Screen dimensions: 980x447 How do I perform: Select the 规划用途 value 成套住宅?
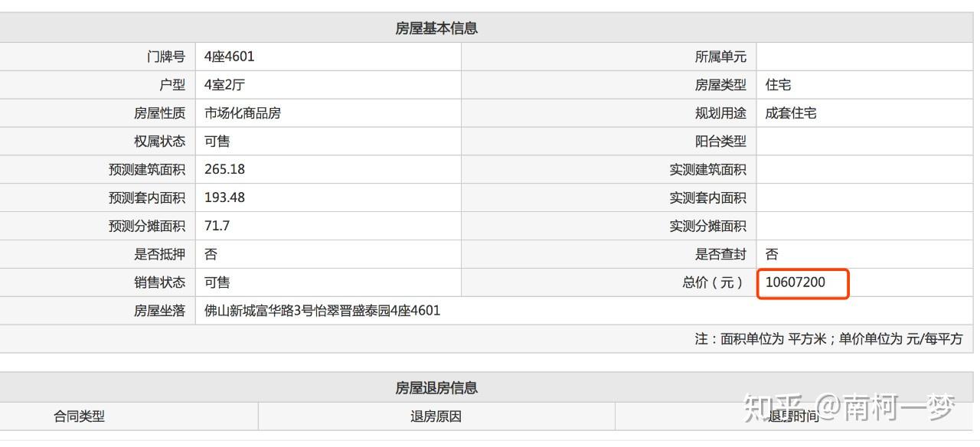click(790, 113)
